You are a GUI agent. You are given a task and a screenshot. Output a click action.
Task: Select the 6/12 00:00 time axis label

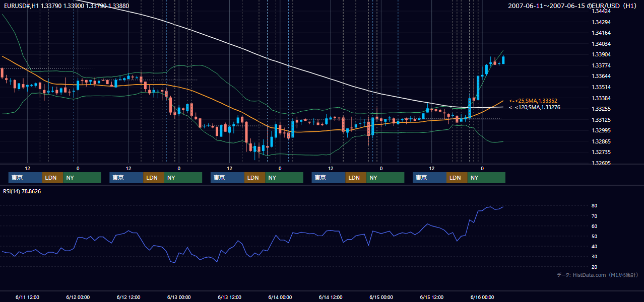pyautogui.click(x=78, y=297)
